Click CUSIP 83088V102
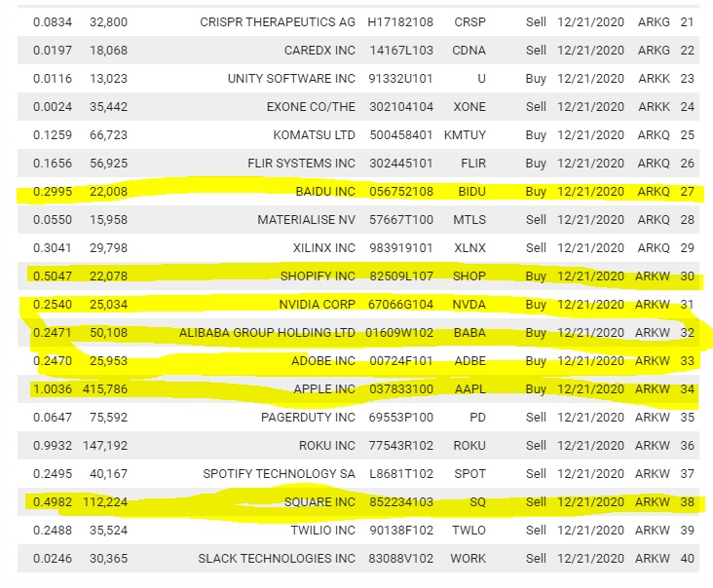Screen dimensions: 713x588 (400, 558)
